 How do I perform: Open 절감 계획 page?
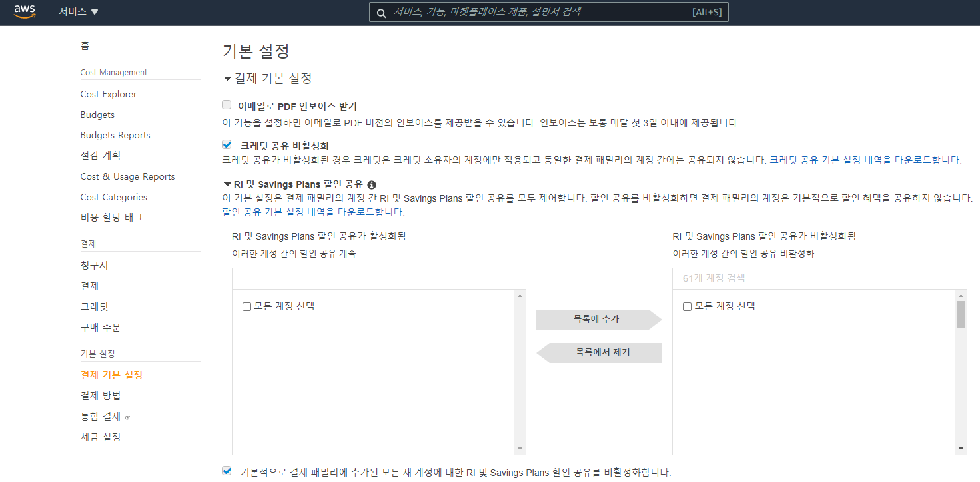point(101,155)
